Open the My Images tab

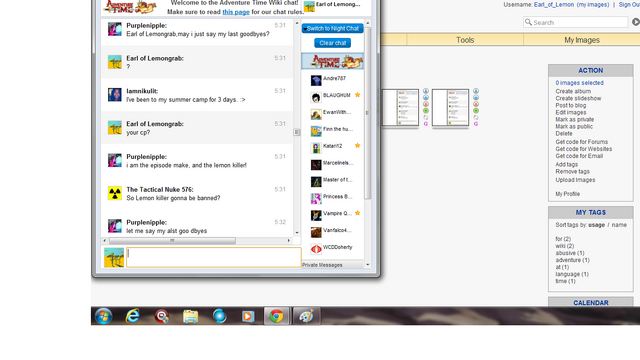[582, 40]
